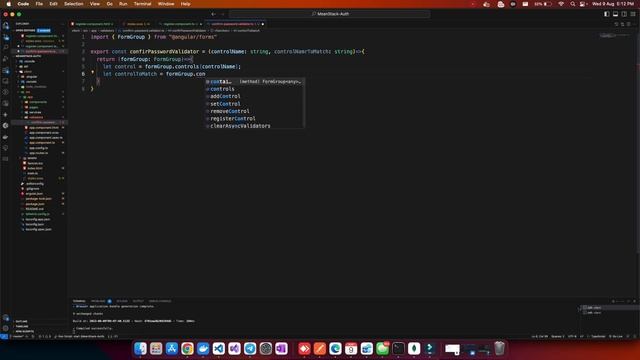Switch to the register.component.html tab
Screen dimensions: 640x360
point(93,24)
